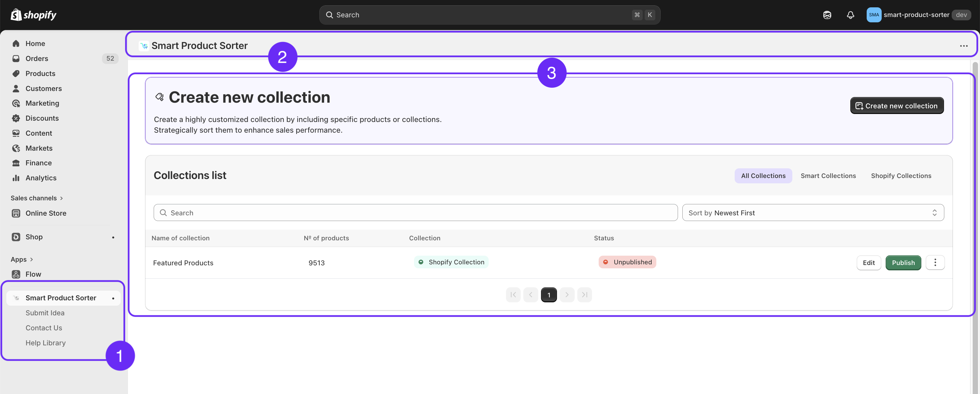Click the top Shopify search bar
This screenshot has width=980, height=394.
(490, 15)
